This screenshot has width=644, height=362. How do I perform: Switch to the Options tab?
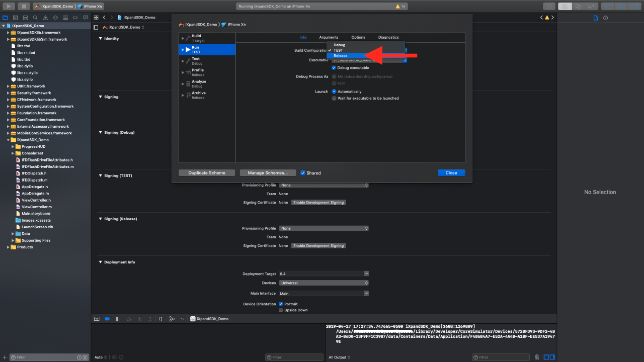[x=358, y=37]
